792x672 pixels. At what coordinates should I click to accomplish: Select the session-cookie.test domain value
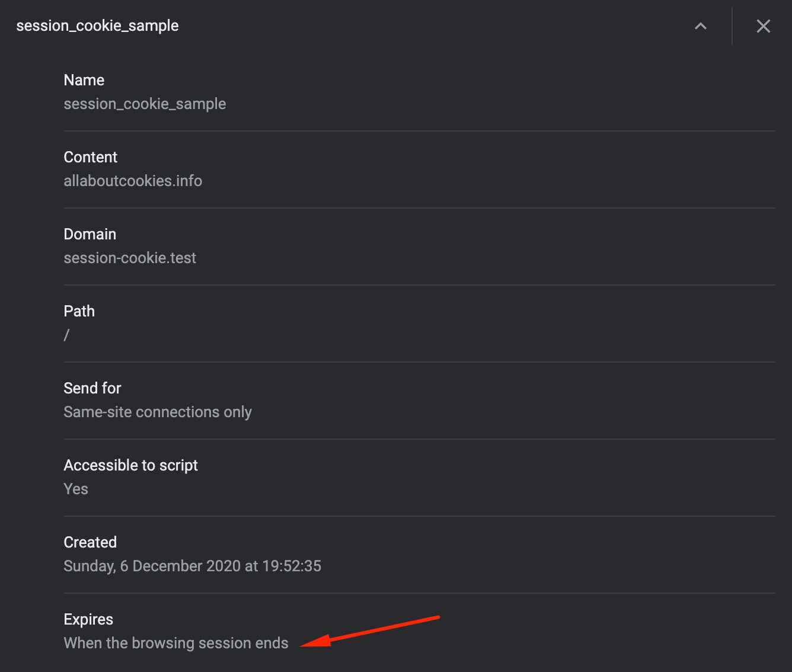coord(130,258)
